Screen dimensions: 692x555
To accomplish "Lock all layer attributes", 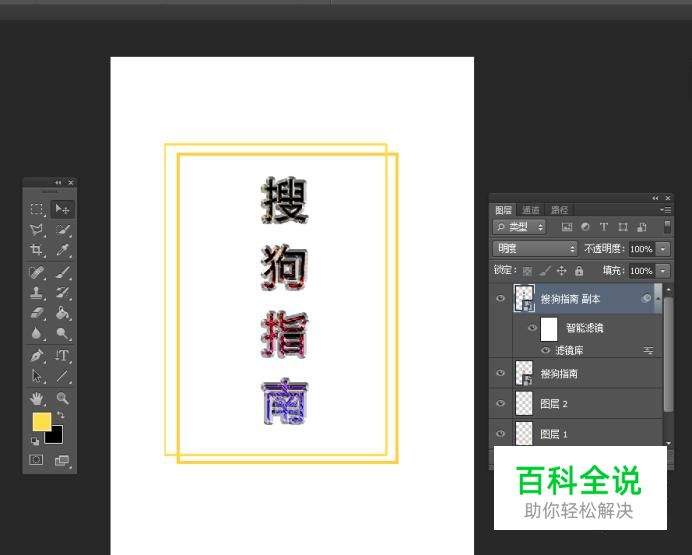I will [x=579, y=271].
